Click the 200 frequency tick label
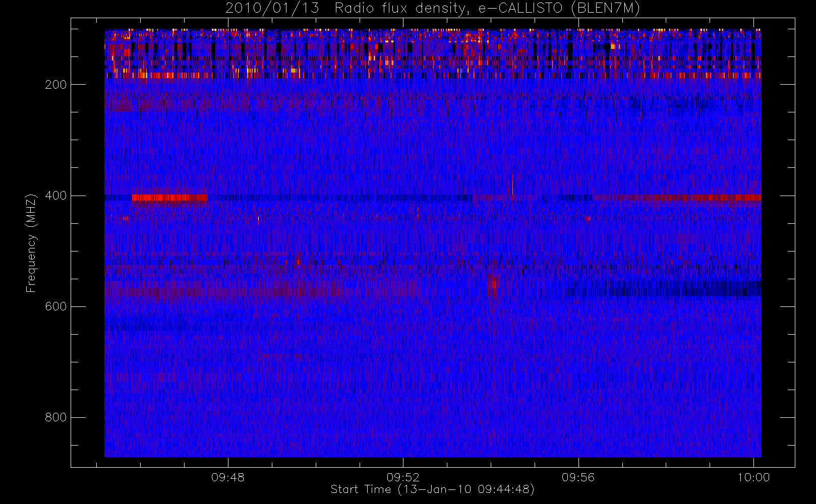Screen dimensions: 816x504 click(x=55, y=85)
